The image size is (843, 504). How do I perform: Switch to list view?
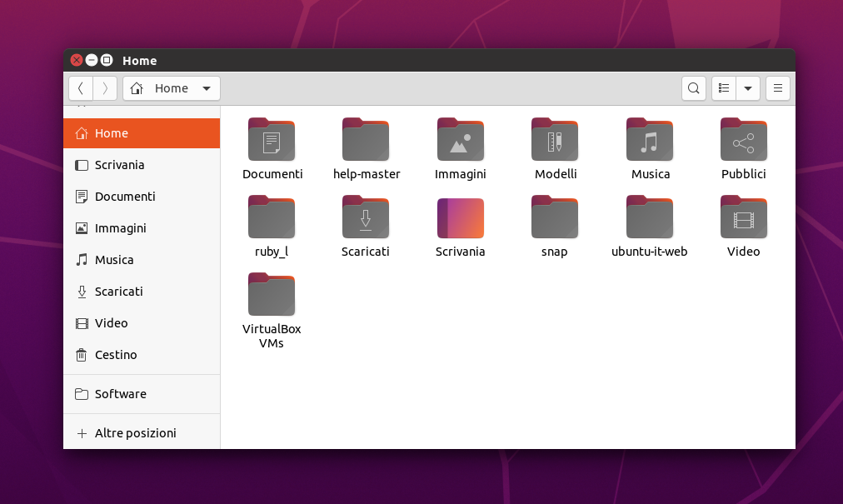[x=724, y=88]
